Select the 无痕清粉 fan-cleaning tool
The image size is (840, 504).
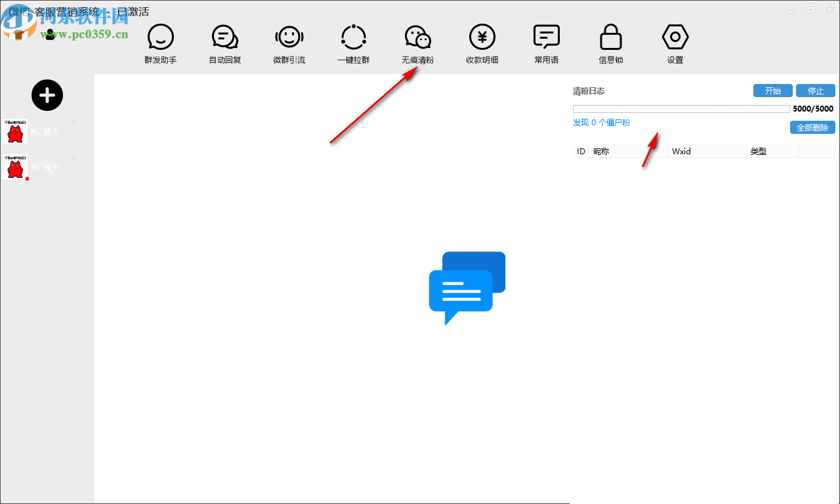click(418, 44)
